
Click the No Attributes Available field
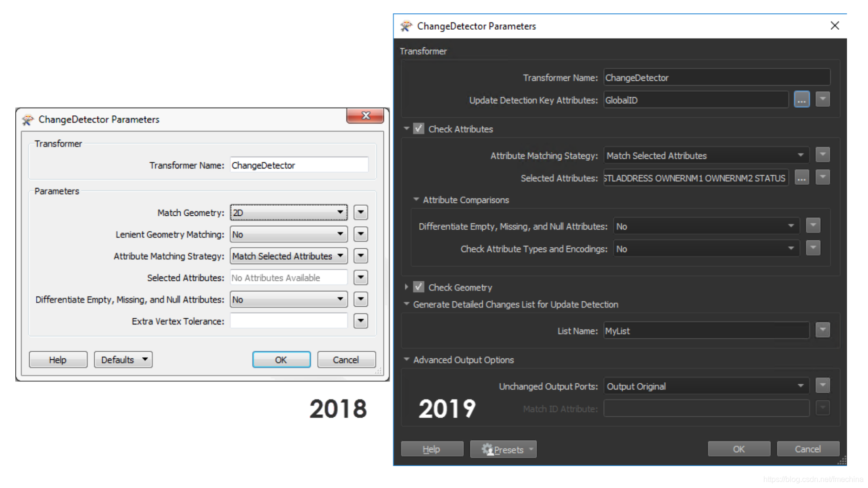pos(289,277)
